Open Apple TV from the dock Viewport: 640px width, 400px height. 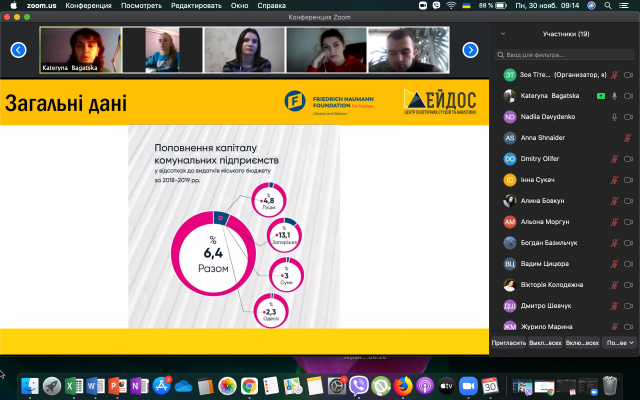[447, 386]
